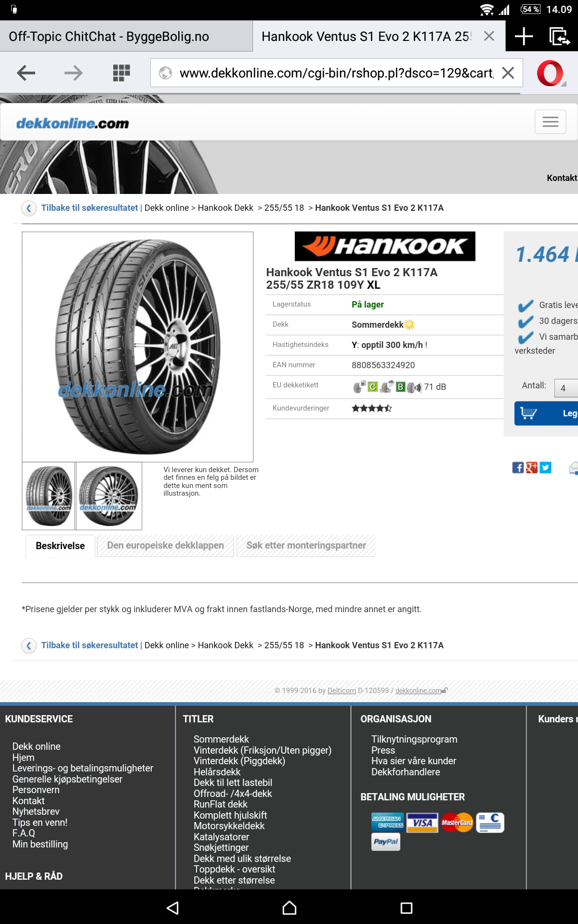Screen dimensions: 578x924
Task: Add to cart with Legg button
Action: (546, 413)
